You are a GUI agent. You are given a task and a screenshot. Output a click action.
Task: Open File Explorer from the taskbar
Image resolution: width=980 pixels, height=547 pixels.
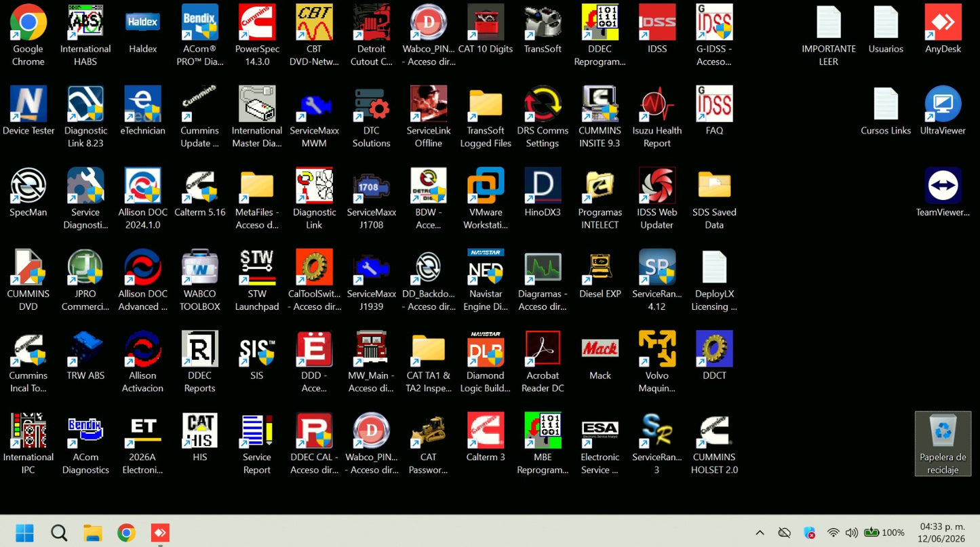point(93,533)
